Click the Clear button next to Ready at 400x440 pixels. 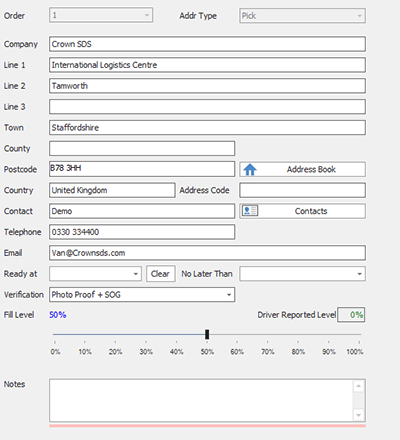pos(161,274)
